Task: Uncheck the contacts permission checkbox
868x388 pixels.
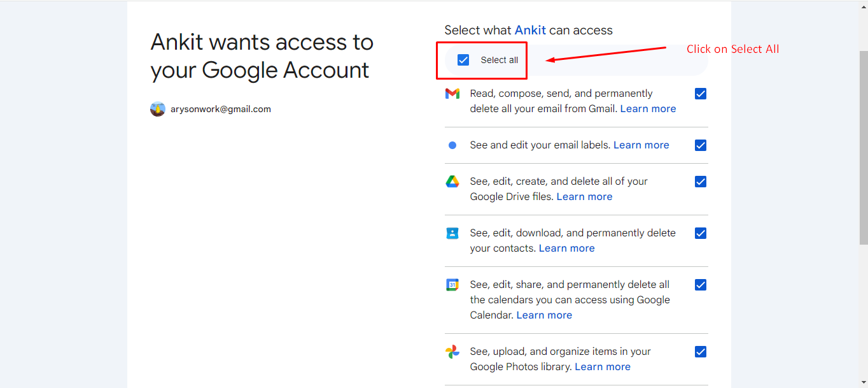Action: pyautogui.click(x=701, y=233)
